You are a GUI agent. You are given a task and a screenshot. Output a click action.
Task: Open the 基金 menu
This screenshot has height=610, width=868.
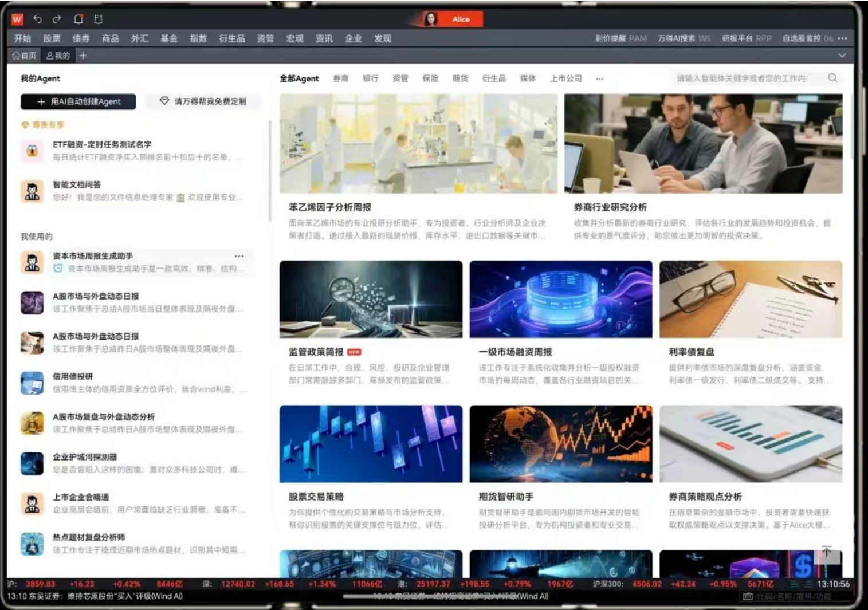tap(169, 38)
